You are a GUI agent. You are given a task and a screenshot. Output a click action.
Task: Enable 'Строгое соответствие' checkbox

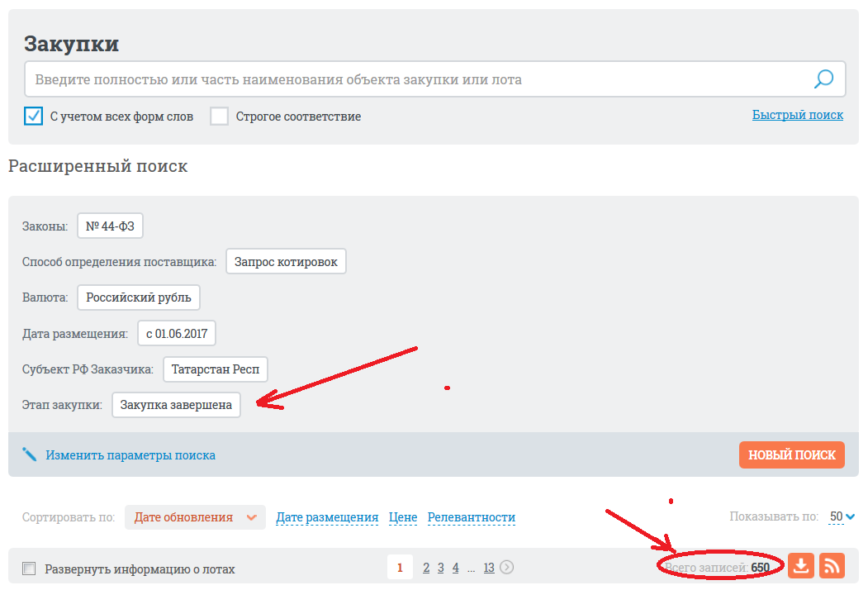point(219,116)
